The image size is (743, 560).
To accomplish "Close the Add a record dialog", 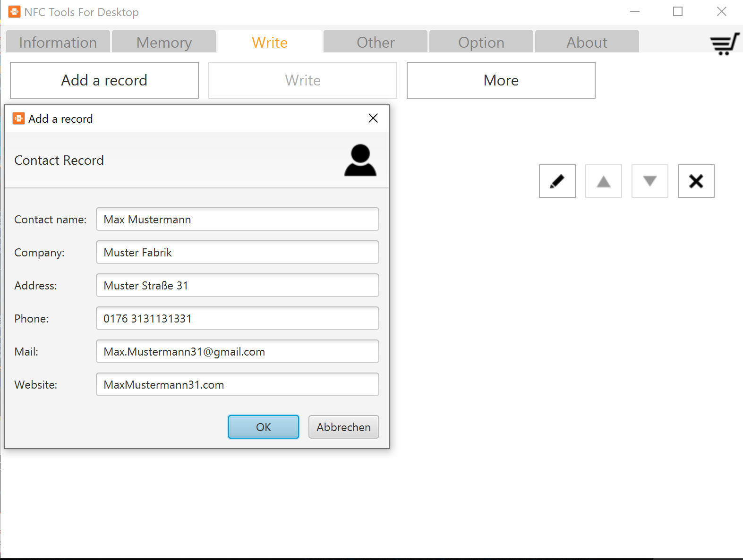I will [x=373, y=119].
